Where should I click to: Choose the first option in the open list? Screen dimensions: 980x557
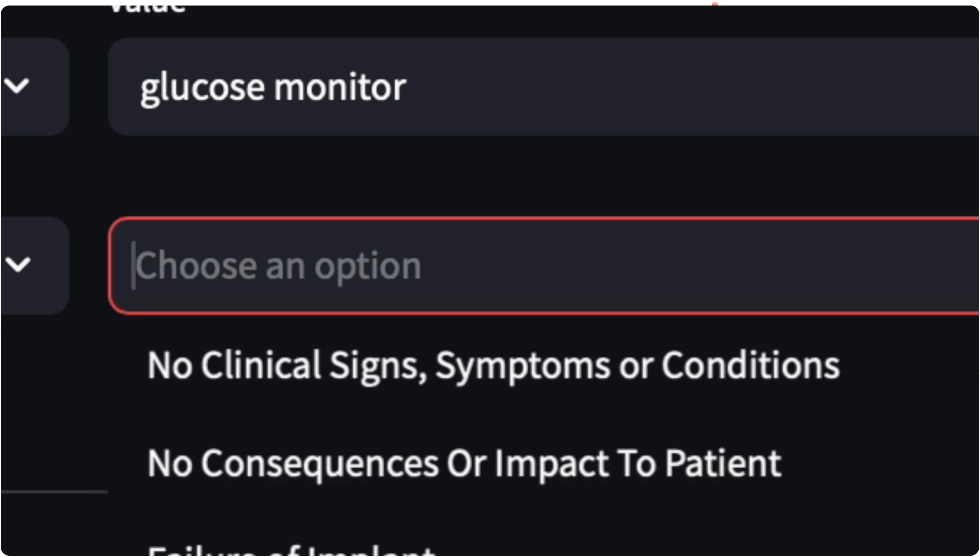[493, 366]
